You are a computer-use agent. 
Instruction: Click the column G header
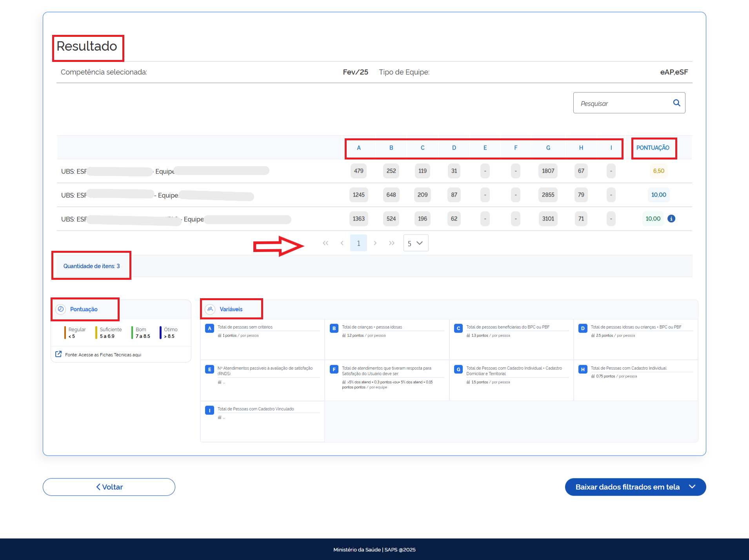pos(548,148)
